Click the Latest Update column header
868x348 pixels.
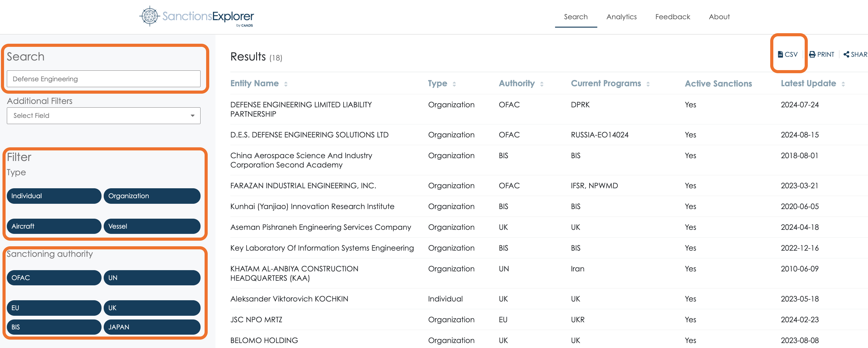(808, 83)
